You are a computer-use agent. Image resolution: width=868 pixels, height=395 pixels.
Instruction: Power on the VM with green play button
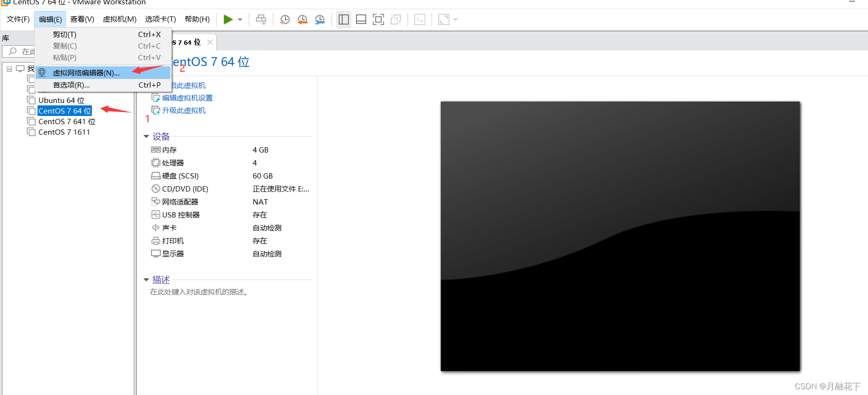coord(228,19)
